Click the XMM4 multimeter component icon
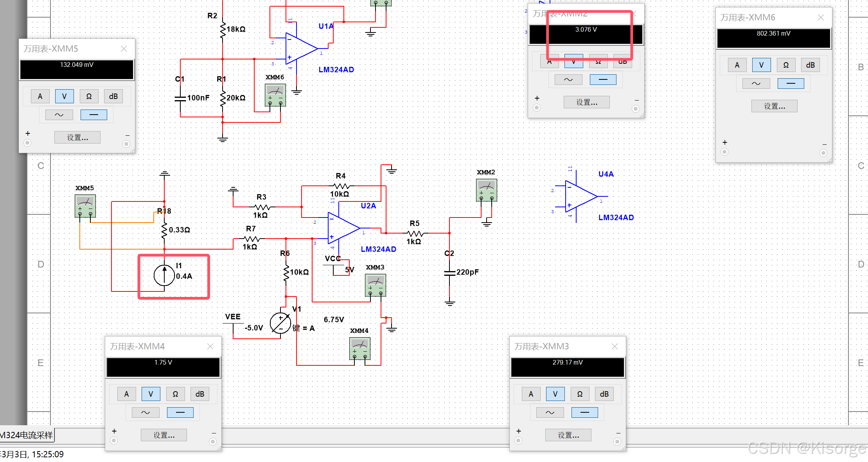The height and width of the screenshot is (462, 868). click(359, 348)
